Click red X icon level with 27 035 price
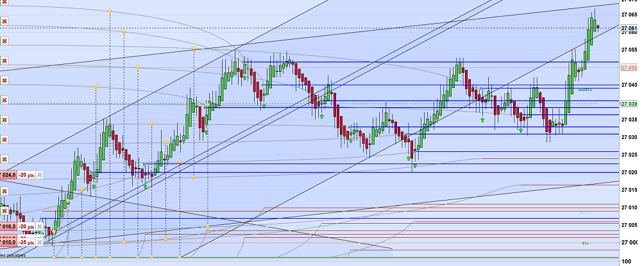 coord(4,120)
